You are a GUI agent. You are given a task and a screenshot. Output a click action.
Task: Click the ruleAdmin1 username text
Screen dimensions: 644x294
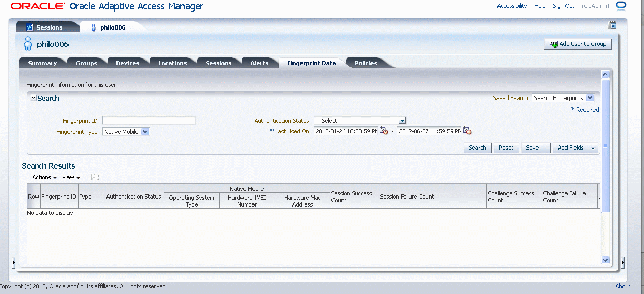point(596,6)
